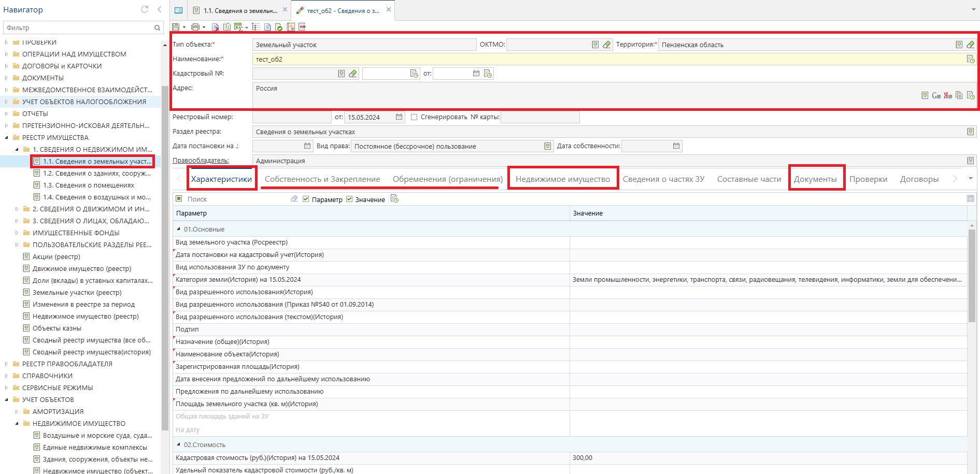Switch to the Характеристики tab
Viewport: 980px width, 474px height.
(x=221, y=179)
